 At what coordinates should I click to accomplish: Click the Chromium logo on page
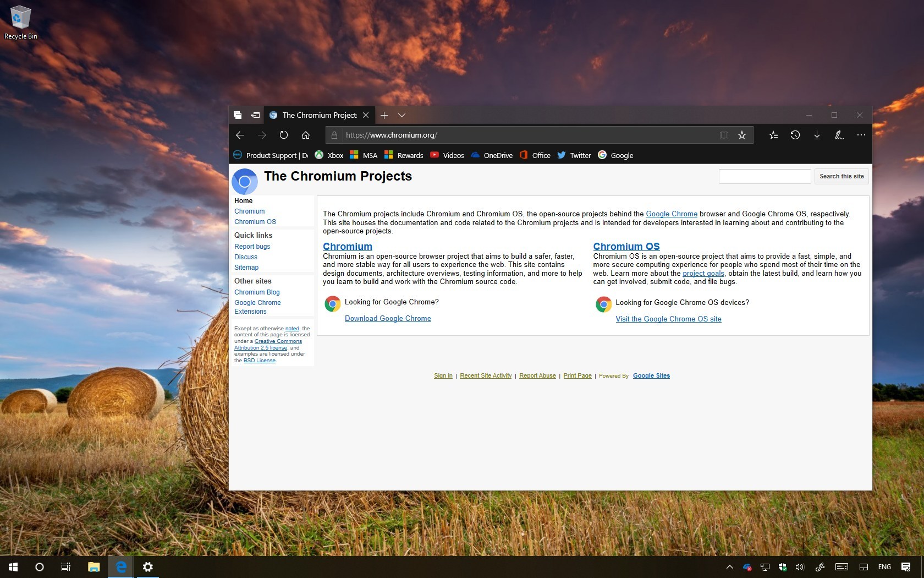pyautogui.click(x=245, y=181)
